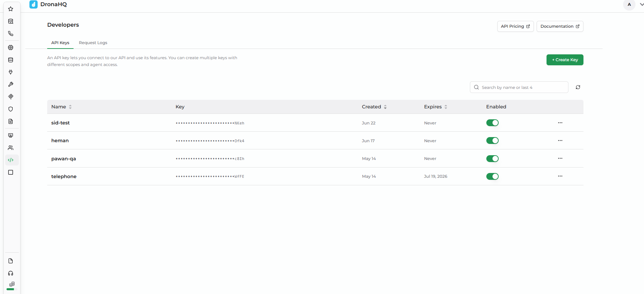Select the telephone key name
The height and width of the screenshot is (294, 644).
click(64, 176)
